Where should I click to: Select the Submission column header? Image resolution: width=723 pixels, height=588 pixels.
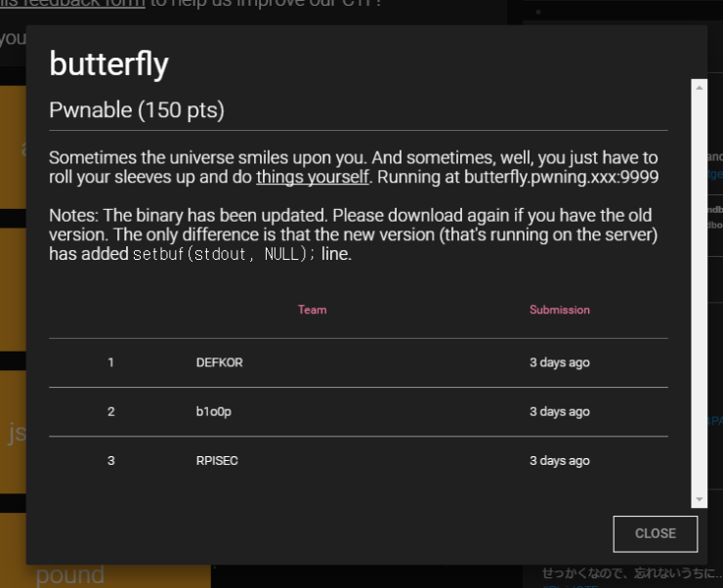559,310
